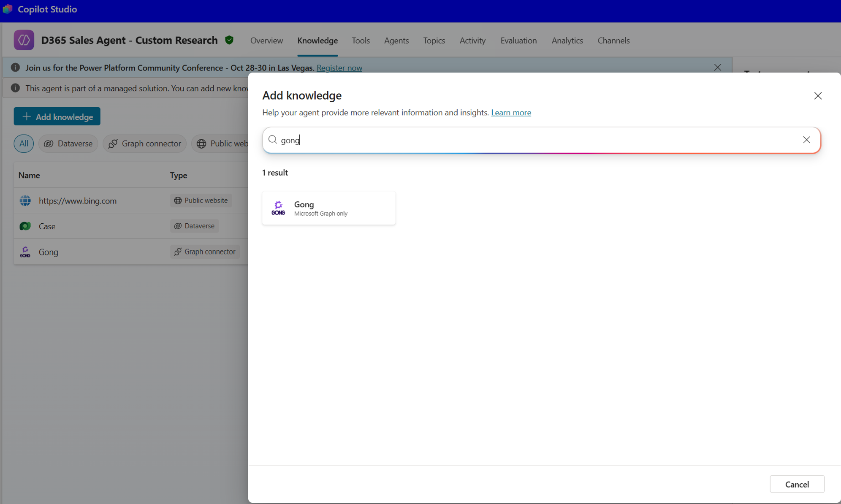This screenshot has width=841, height=504.
Task: Filter knowledge by Dataverse
Action: (68, 144)
